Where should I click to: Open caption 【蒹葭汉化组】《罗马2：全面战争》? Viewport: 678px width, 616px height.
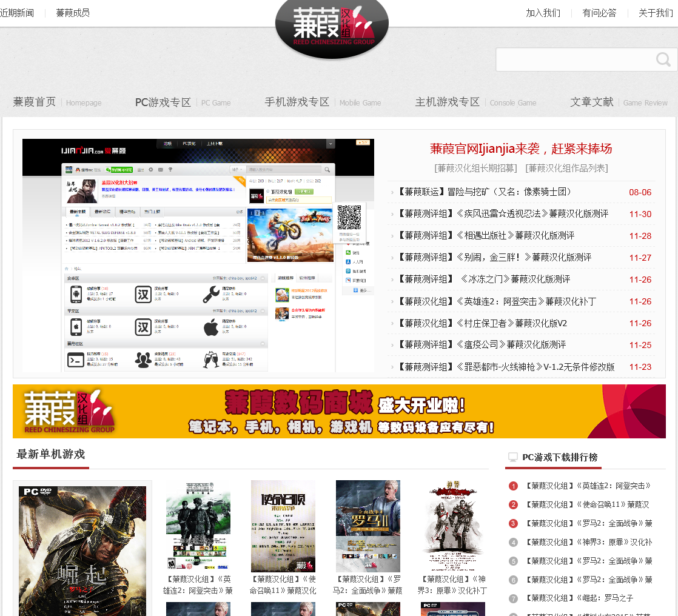pos(368,585)
